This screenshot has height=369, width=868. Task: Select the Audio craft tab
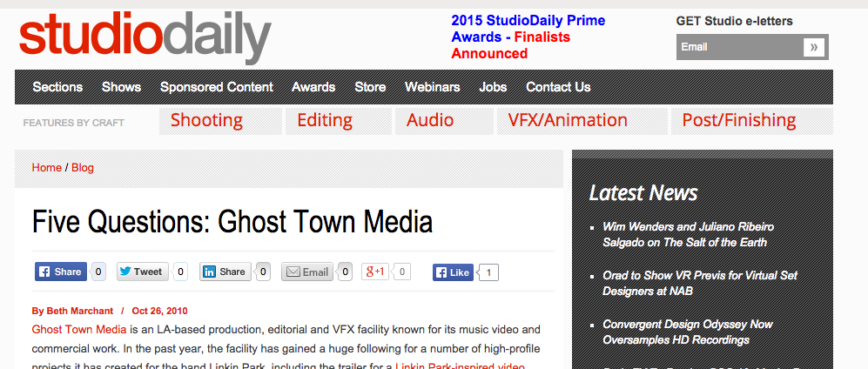[x=444, y=121]
